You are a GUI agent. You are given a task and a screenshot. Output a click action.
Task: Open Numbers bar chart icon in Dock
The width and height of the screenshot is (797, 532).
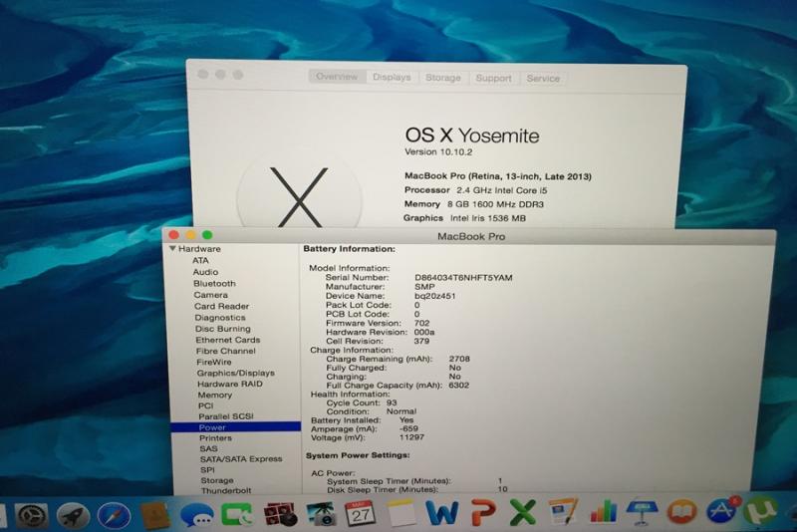[603, 511]
